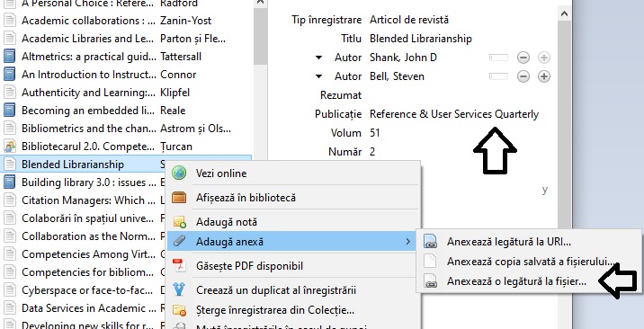Choose Afișează în bibliotecă menu entry

pos(293,198)
